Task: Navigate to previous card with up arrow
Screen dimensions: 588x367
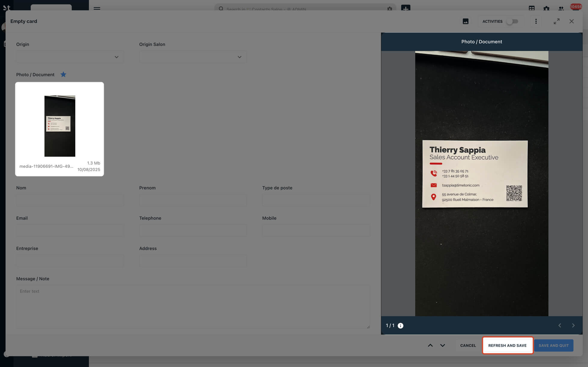Action: pos(430,345)
